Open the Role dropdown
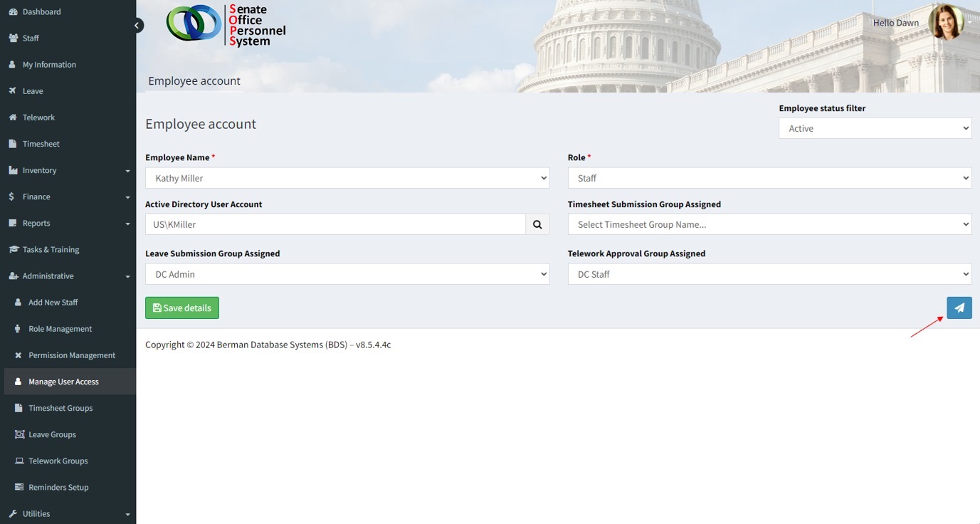Viewport: 980px width, 524px height. [769, 178]
